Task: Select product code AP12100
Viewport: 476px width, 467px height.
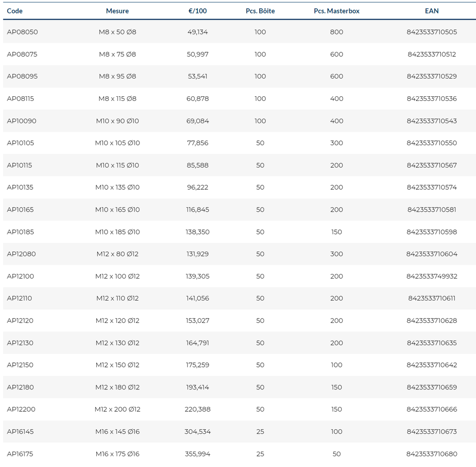Action: pyautogui.click(x=20, y=276)
